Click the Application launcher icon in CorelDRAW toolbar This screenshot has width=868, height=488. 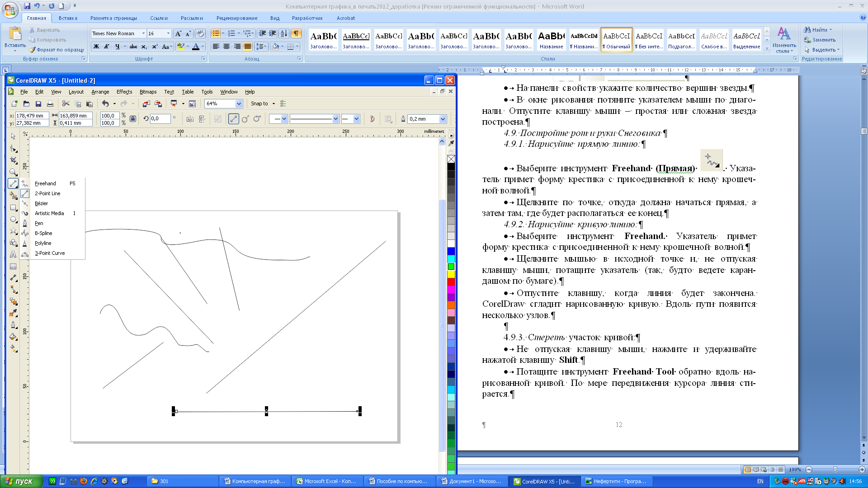pyautogui.click(x=174, y=104)
